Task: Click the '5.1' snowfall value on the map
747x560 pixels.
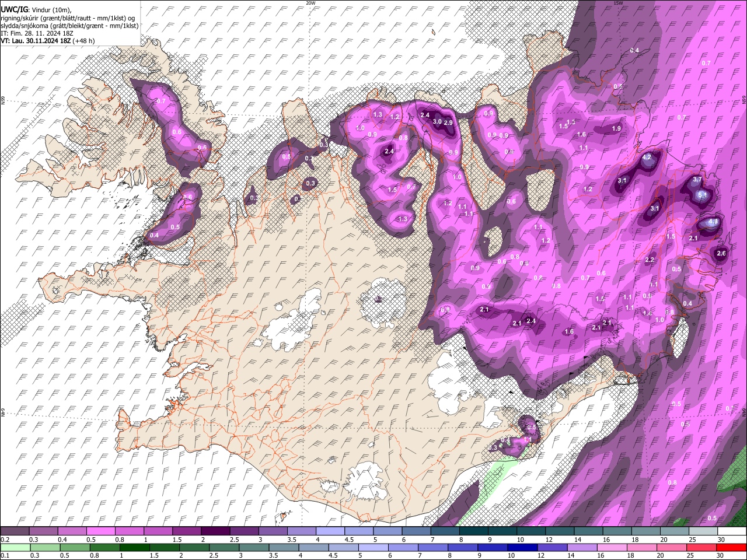Action: click(703, 195)
